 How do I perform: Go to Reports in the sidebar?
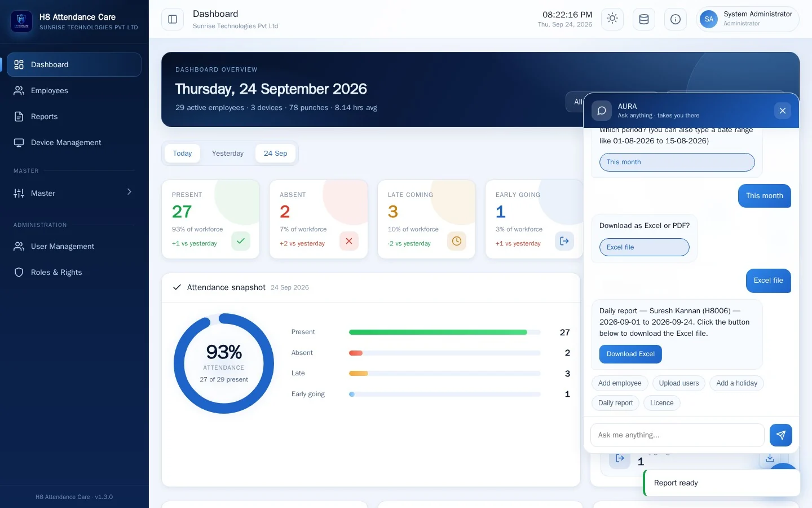click(x=74, y=116)
